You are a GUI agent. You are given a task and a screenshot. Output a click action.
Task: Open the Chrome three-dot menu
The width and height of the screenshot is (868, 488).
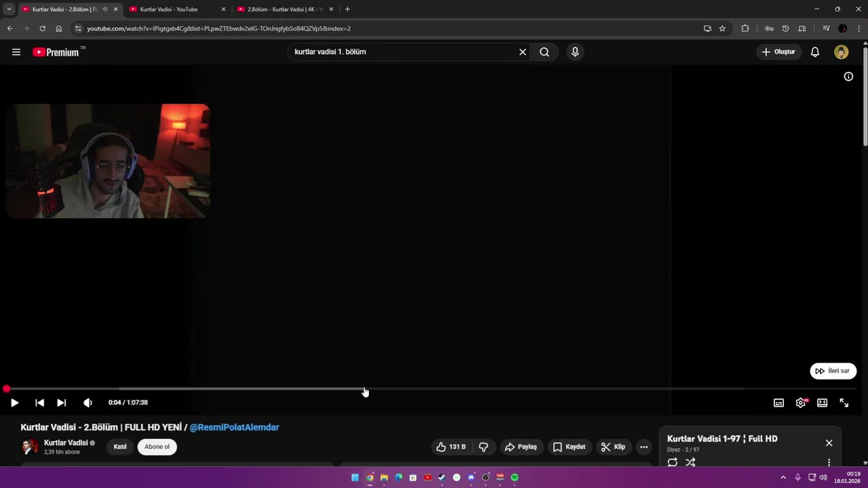(859, 28)
